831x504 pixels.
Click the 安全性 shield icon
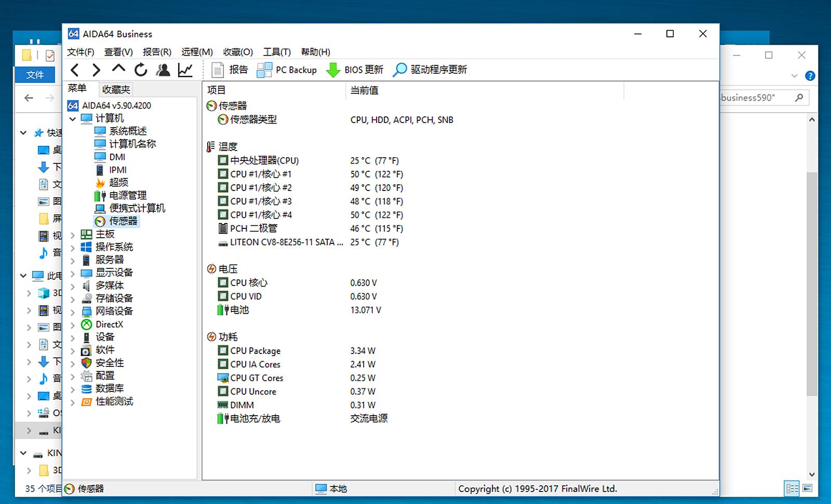click(x=86, y=363)
